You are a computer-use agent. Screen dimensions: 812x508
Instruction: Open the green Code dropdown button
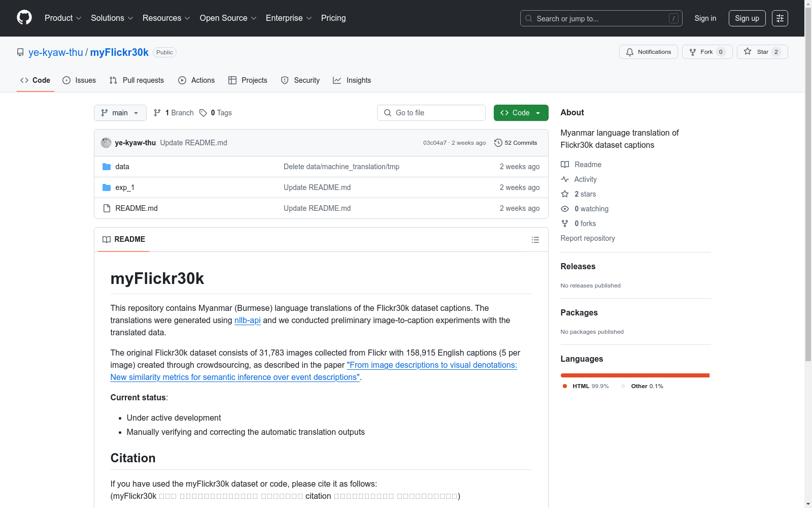click(x=521, y=113)
